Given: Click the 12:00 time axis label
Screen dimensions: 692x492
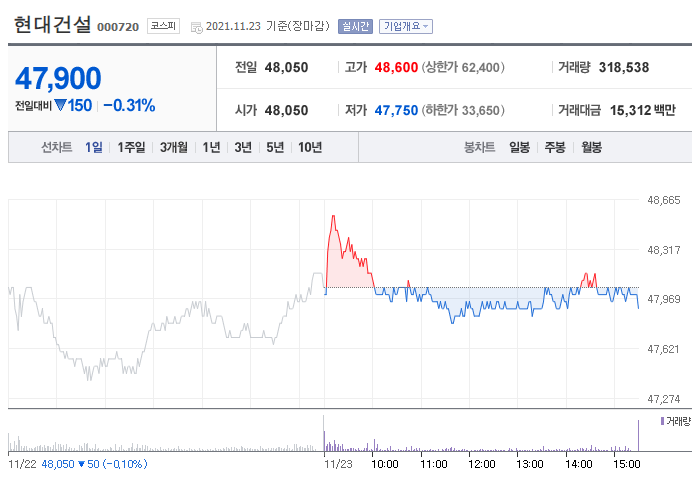Looking at the screenshot, I should tap(481, 464).
